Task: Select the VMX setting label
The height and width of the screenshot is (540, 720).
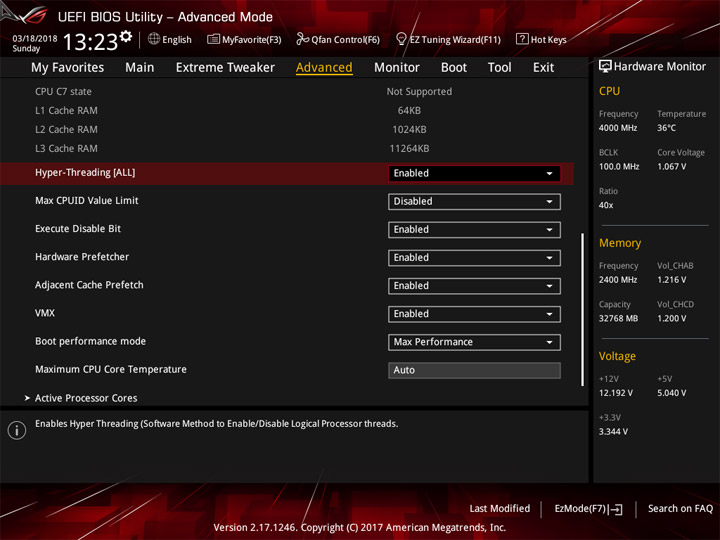Action: pyautogui.click(x=45, y=313)
